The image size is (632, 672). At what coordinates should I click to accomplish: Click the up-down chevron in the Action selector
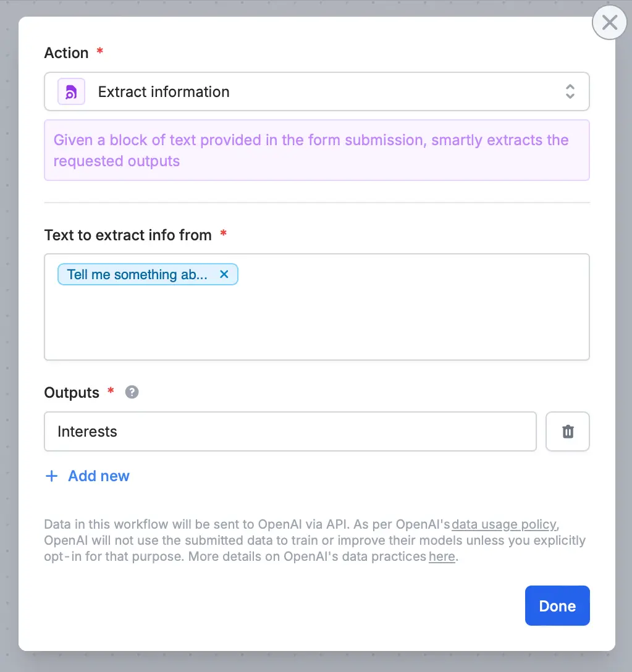570,91
